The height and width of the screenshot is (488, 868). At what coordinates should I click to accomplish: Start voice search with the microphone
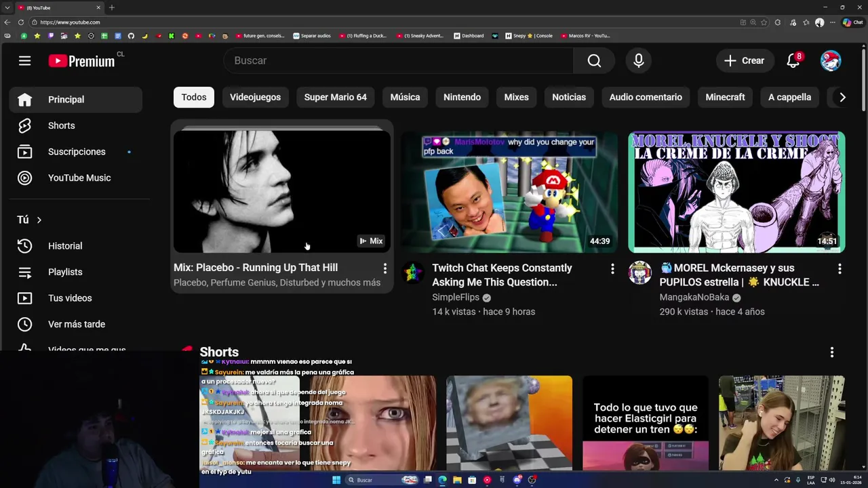(638, 61)
